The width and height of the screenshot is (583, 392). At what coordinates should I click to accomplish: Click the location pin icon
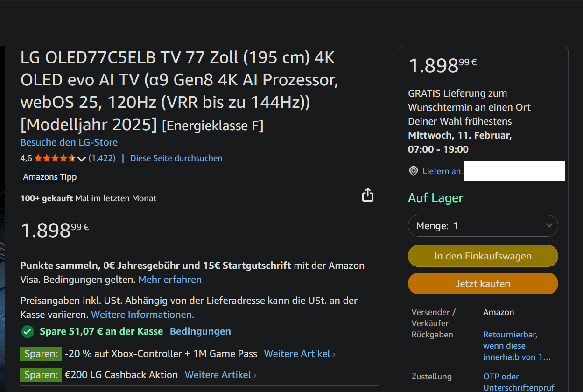[413, 171]
